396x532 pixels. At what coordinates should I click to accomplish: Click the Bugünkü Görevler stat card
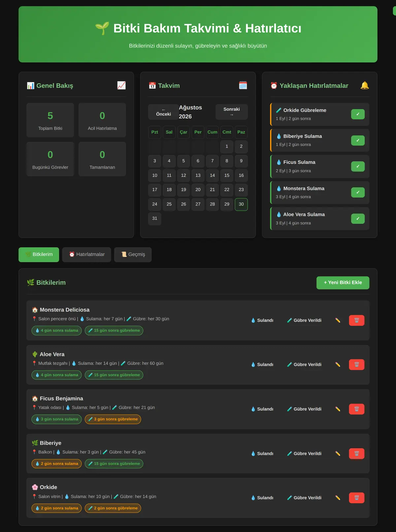click(50, 159)
